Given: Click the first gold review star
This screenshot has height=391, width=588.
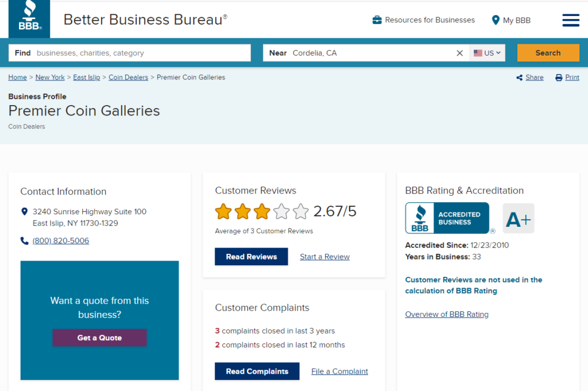Looking at the screenshot, I should click(x=223, y=211).
